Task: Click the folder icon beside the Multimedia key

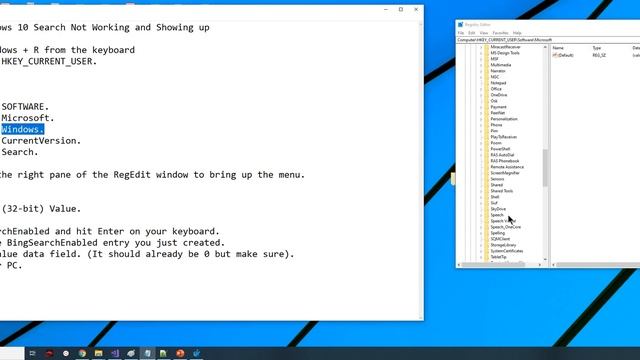Action: 486,65
